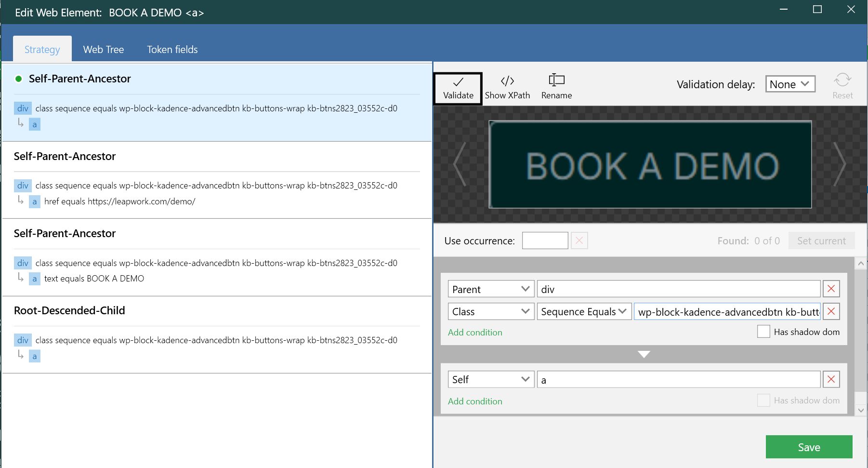The width and height of the screenshot is (868, 468).
Task: Click the 'Found: 0 of 0' label
Action: point(749,241)
